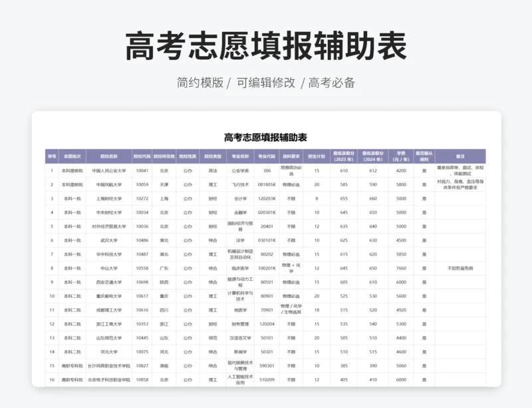
Task: Select the '选科要求' column header
Action: [291, 156]
